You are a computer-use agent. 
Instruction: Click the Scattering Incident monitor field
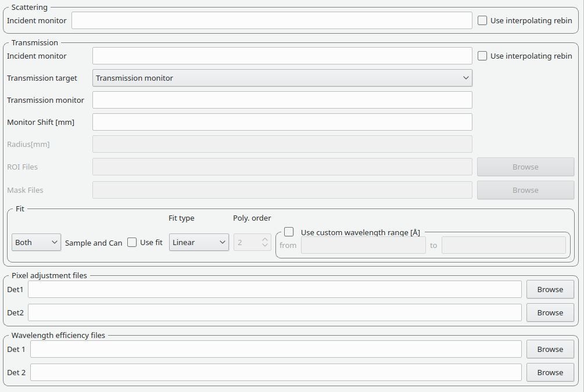271,20
